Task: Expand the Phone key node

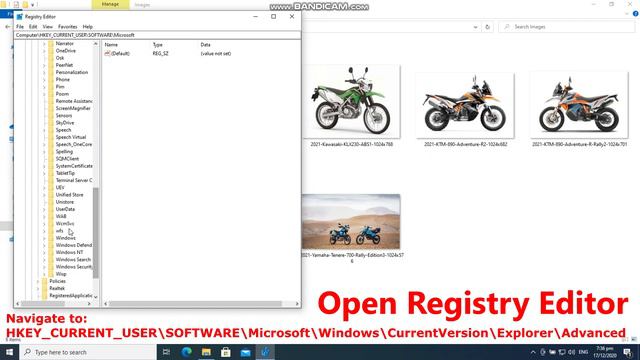Action: click(44, 80)
